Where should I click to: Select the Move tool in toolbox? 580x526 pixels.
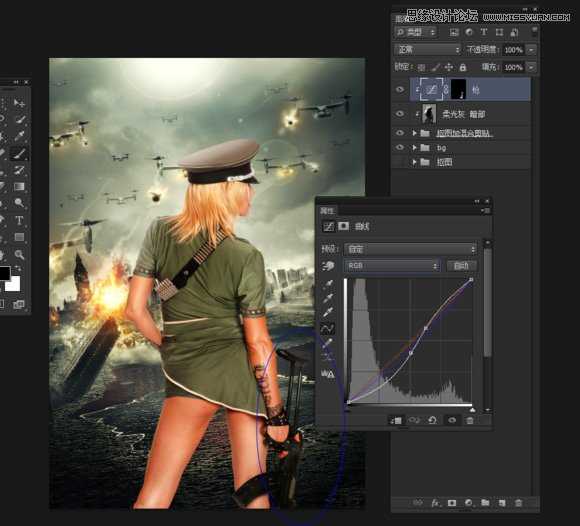point(19,102)
